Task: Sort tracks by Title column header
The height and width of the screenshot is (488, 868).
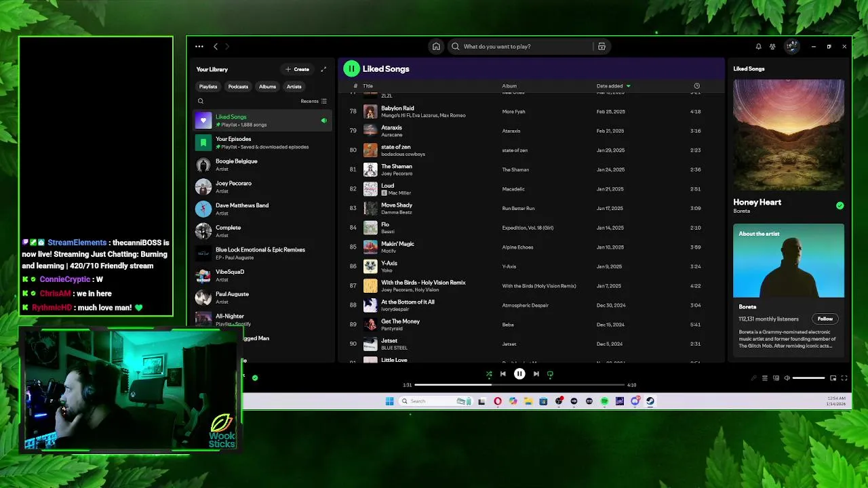Action: (x=368, y=86)
